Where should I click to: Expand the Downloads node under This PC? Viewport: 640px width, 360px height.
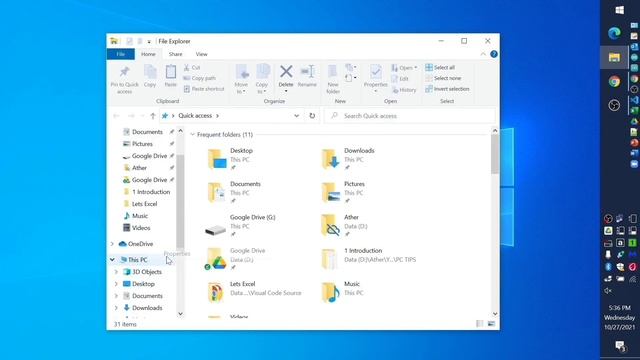click(x=116, y=308)
